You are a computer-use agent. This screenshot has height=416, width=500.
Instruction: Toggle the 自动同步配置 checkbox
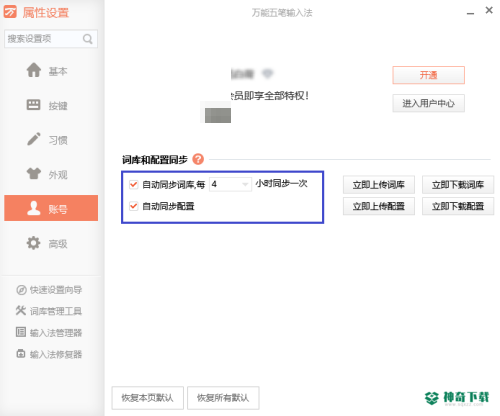[134, 206]
